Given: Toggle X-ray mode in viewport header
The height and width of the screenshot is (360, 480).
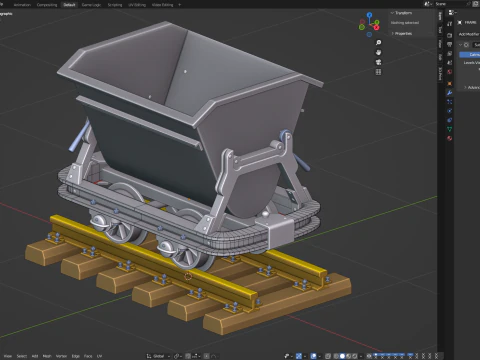Looking at the screenshot, I should tap(328, 356).
